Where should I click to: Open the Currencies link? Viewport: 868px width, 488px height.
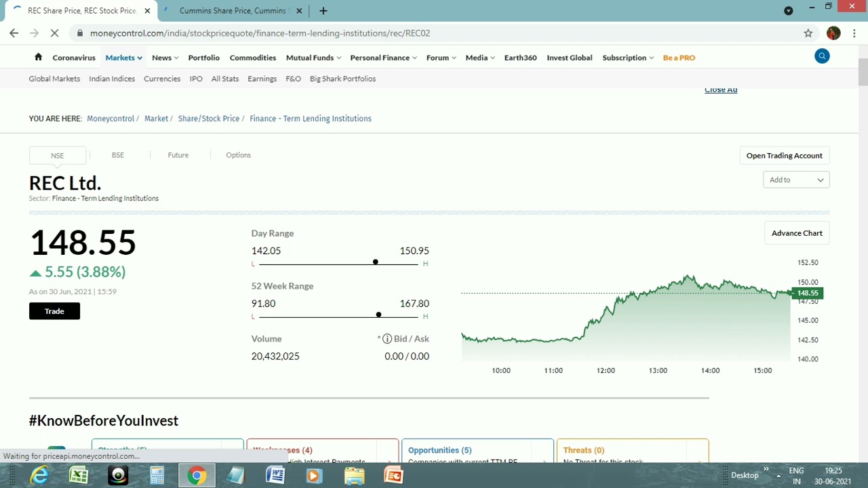162,79
